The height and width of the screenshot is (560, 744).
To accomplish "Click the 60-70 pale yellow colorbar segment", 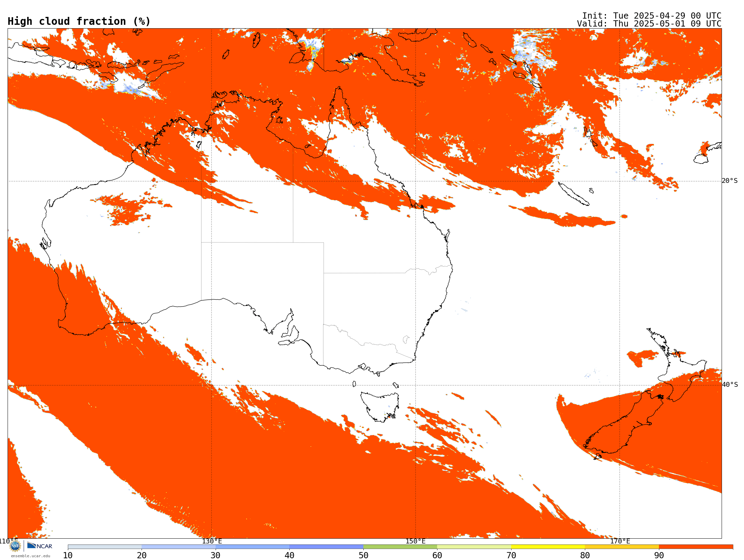I will [474, 547].
